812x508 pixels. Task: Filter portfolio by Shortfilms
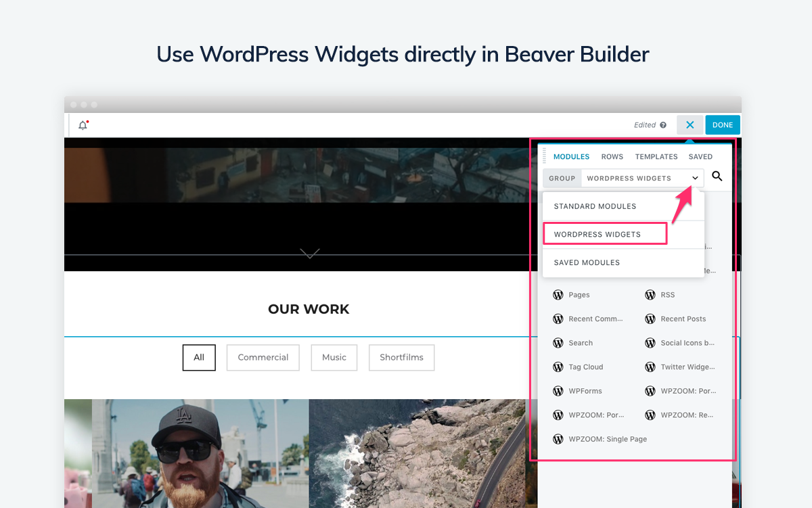pyautogui.click(x=401, y=357)
